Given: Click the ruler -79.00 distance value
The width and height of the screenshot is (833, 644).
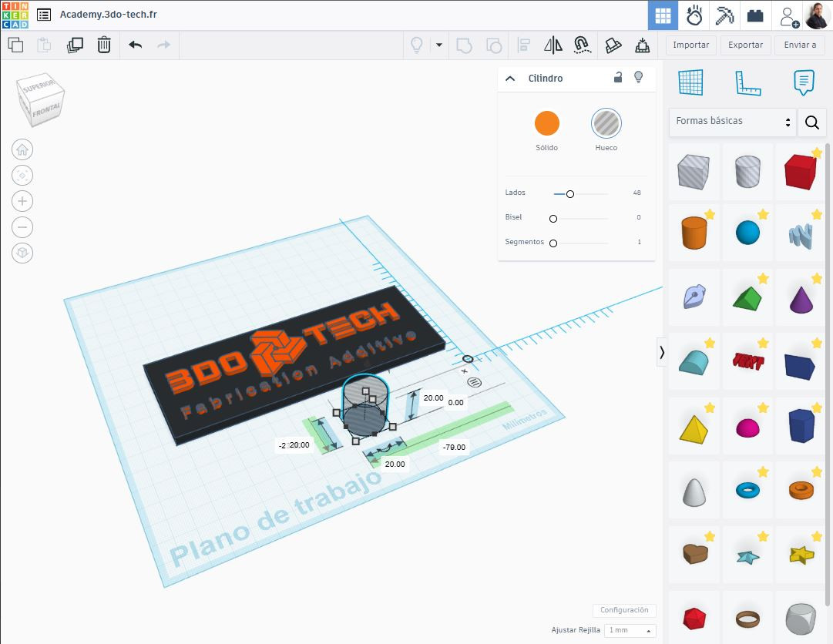Looking at the screenshot, I should pos(454,447).
